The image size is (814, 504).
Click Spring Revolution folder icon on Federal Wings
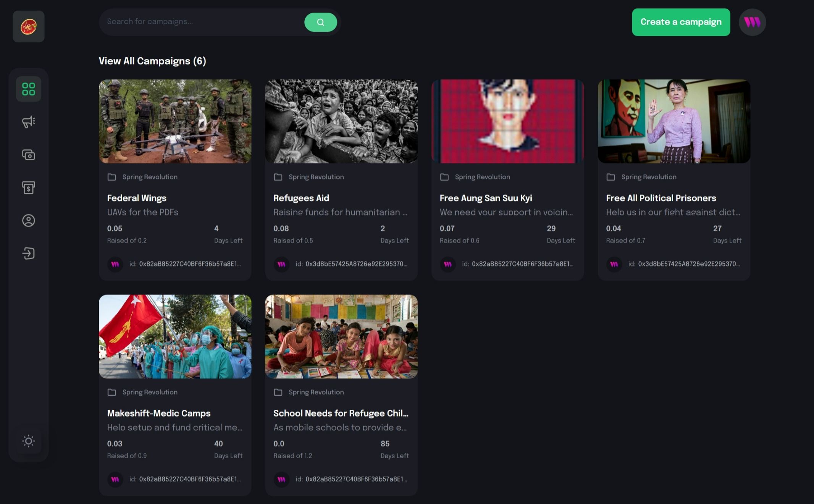coord(112,177)
